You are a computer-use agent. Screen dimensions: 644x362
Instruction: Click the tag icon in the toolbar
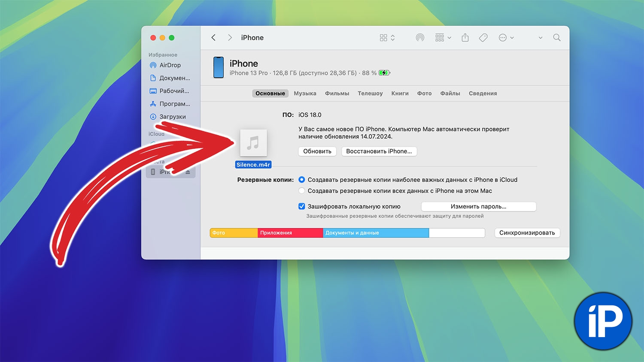tap(483, 38)
